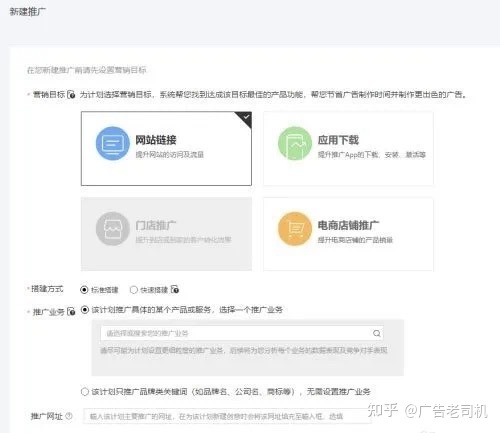Screen dimensions: 500x433
Task: Click the question mark next to 推广网址
Action: pos(69,416)
